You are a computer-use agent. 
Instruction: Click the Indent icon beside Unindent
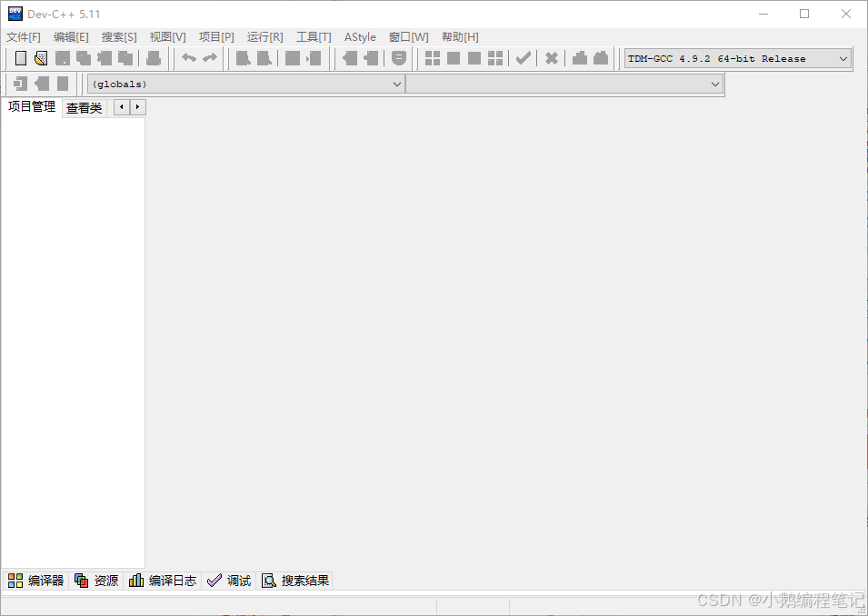tap(370, 58)
